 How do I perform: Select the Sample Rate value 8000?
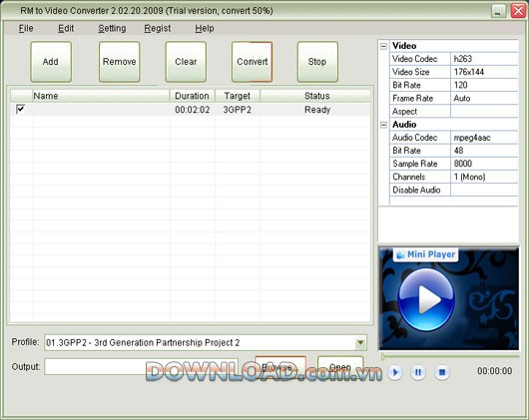click(x=484, y=164)
